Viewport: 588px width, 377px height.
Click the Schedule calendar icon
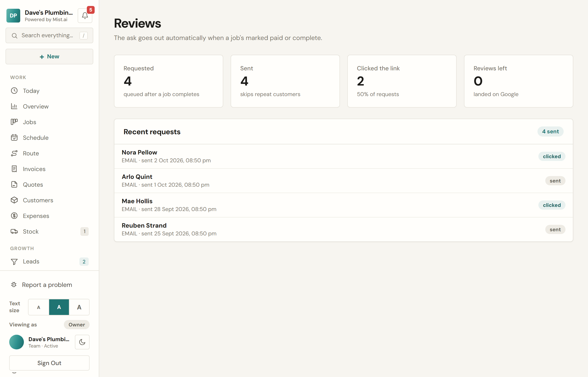click(14, 137)
